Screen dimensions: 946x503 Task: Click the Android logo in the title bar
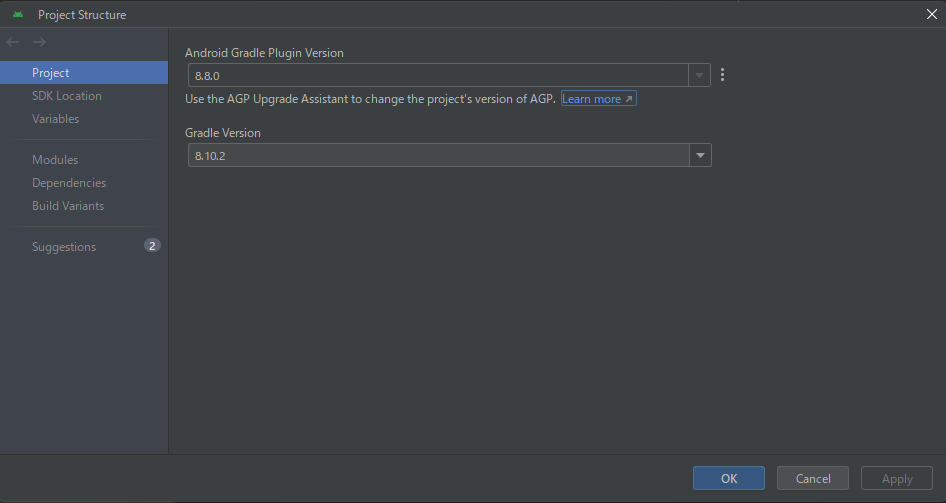(x=18, y=14)
